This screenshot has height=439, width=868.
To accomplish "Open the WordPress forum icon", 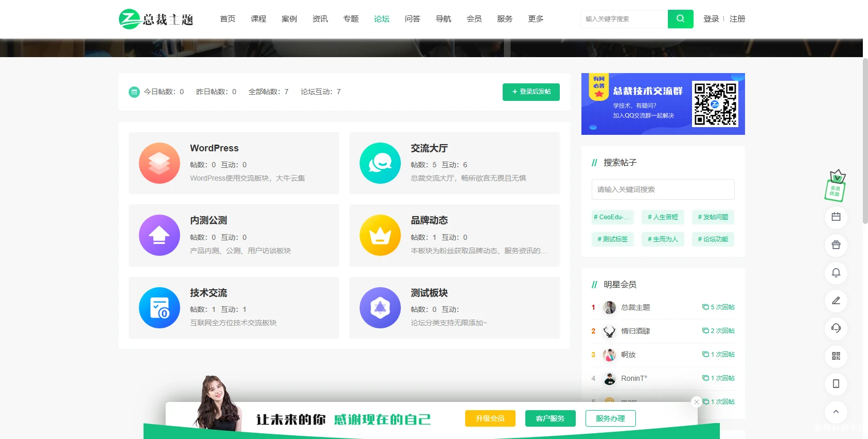I will pyautogui.click(x=160, y=163).
